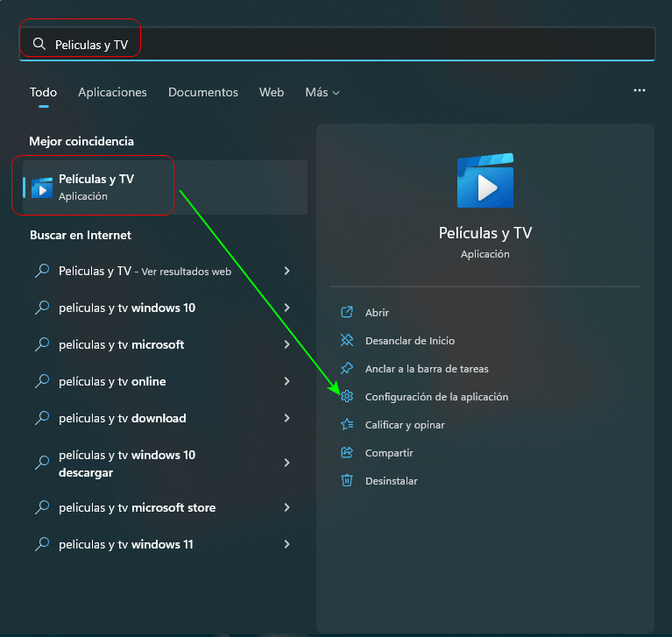Open the three-dot options menu

tap(640, 90)
